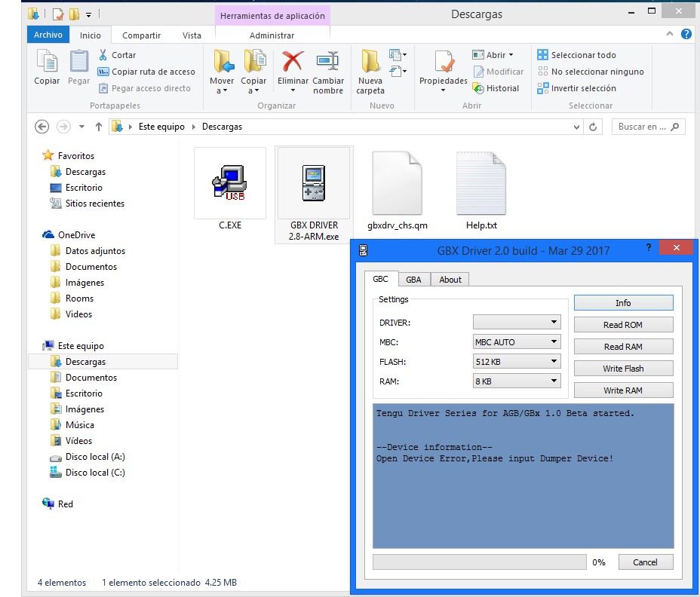Click the Buscar en search field
This screenshot has height=597, width=700.
(642, 127)
